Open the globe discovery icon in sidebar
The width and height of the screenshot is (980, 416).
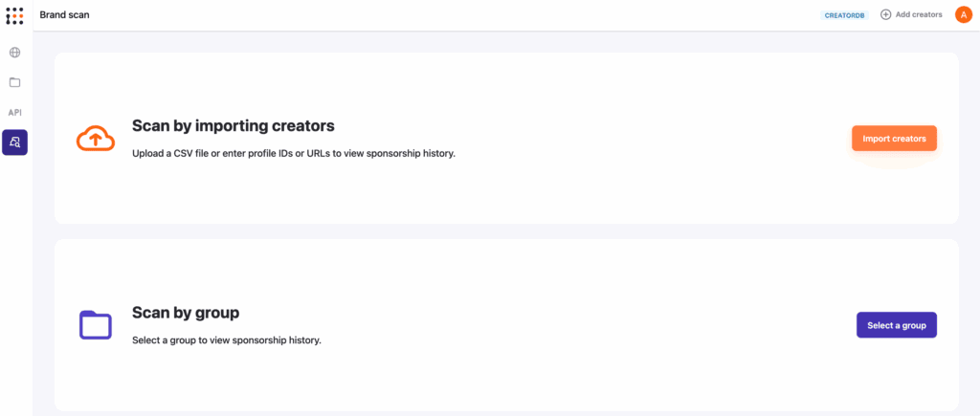tap(14, 52)
